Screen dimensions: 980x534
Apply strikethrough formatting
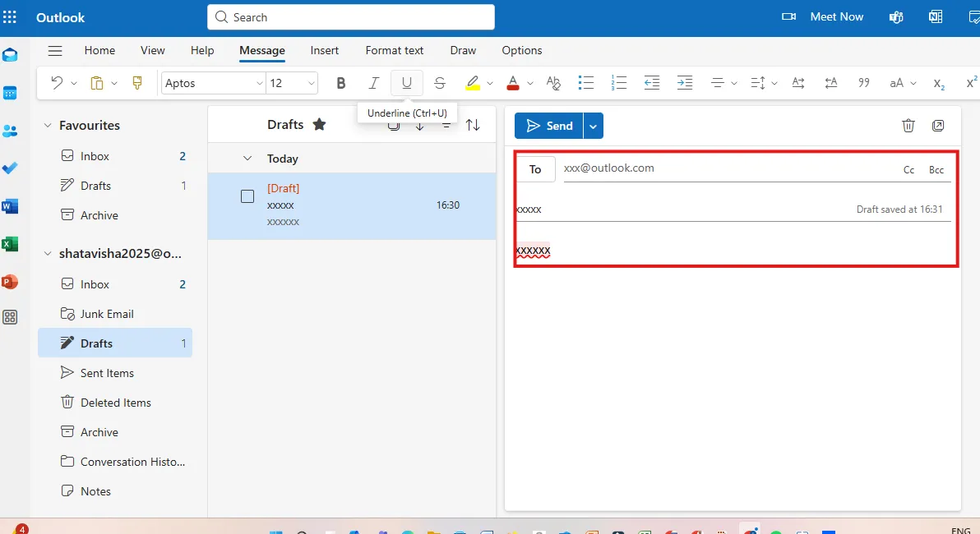point(439,82)
